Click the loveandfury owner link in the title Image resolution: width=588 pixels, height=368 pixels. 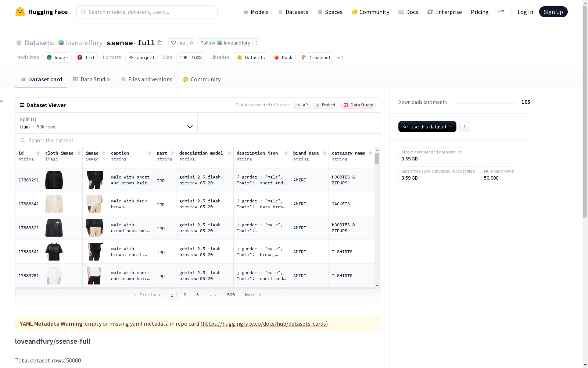click(84, 43)
